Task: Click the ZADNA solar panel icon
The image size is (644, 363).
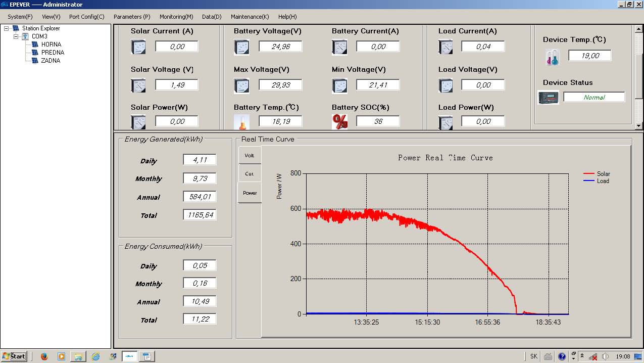Action: tap(35, 61)
